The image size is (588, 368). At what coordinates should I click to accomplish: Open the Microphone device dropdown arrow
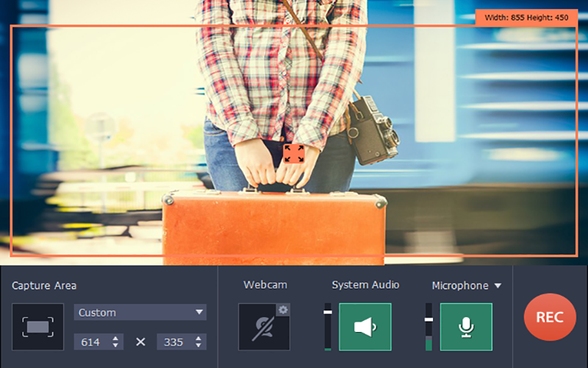point(498,286)
